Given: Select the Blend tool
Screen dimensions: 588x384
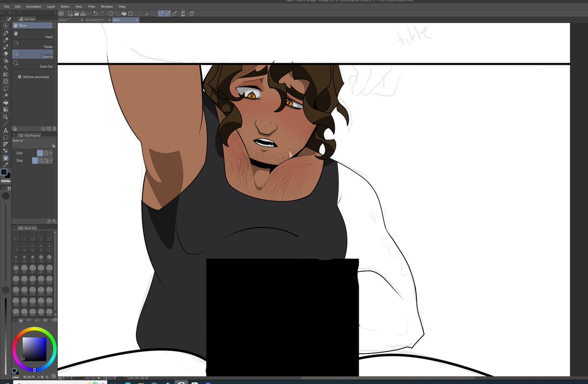Looking at the screenshot, I should (6, 74).
